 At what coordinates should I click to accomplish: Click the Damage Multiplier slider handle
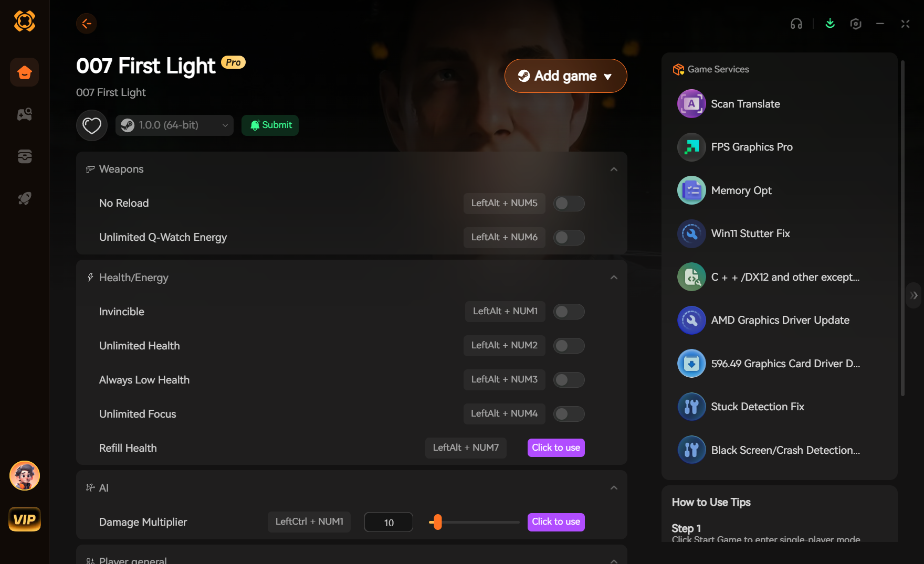pyautogui.click(x=437, y=522)
